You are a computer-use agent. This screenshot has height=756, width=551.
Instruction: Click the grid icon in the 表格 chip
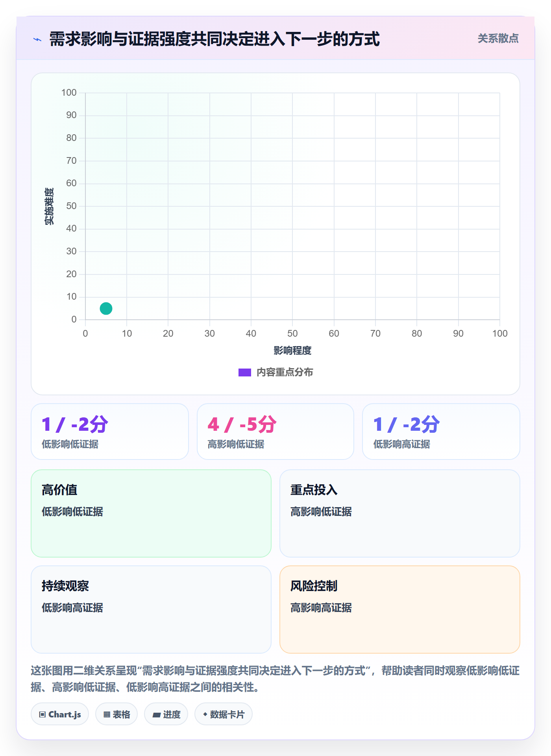[x=107, y=715]
